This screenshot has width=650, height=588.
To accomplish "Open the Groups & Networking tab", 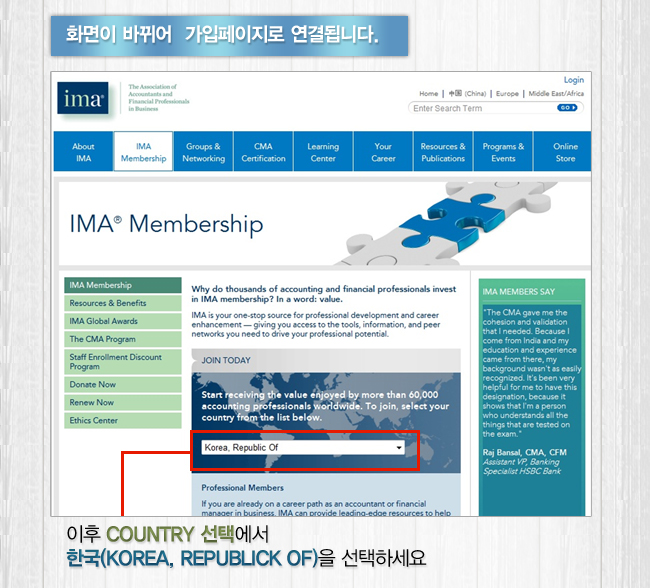I will (204, 152).
